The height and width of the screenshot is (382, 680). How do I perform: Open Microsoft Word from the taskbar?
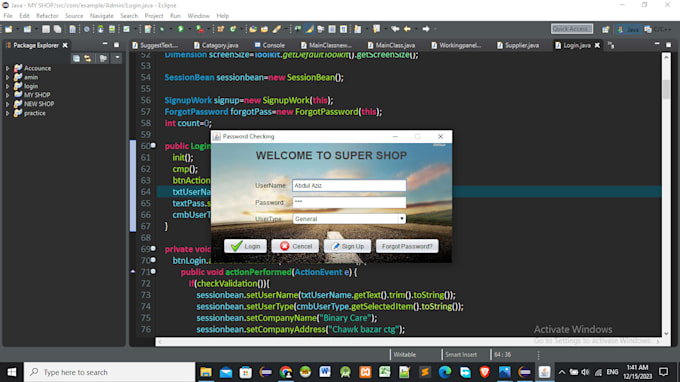click(x=325, y=372)
